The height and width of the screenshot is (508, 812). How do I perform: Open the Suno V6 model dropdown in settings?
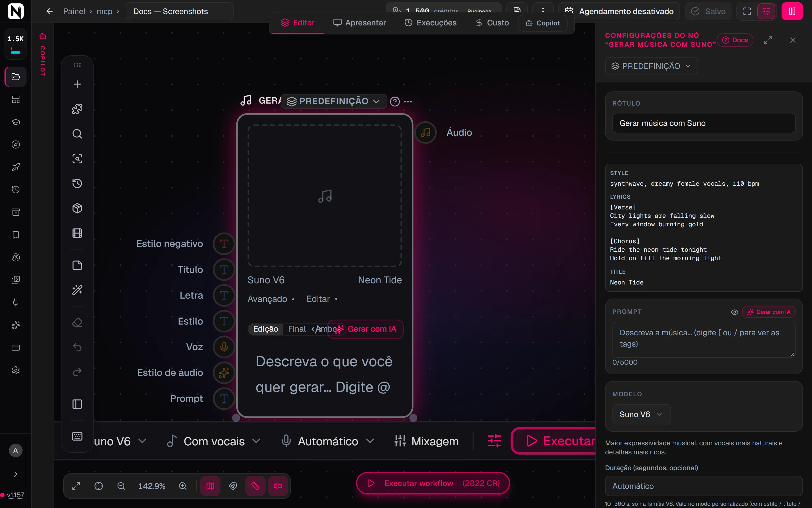641,414
